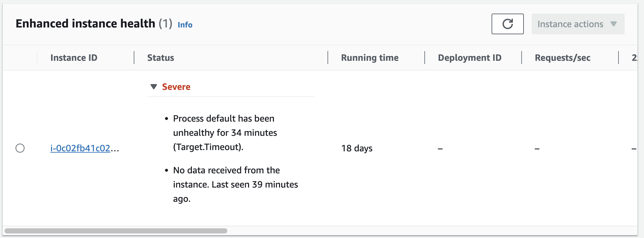Viewport: 644px width, 238px height.
Task: Click the red Severe status warning indicator
Action: click(x=176, y=87)
